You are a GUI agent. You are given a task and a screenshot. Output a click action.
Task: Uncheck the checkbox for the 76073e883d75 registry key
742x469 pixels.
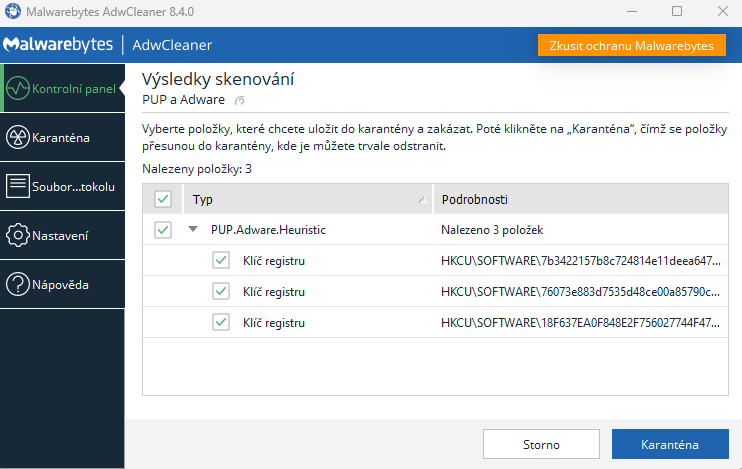pos(221,292)
